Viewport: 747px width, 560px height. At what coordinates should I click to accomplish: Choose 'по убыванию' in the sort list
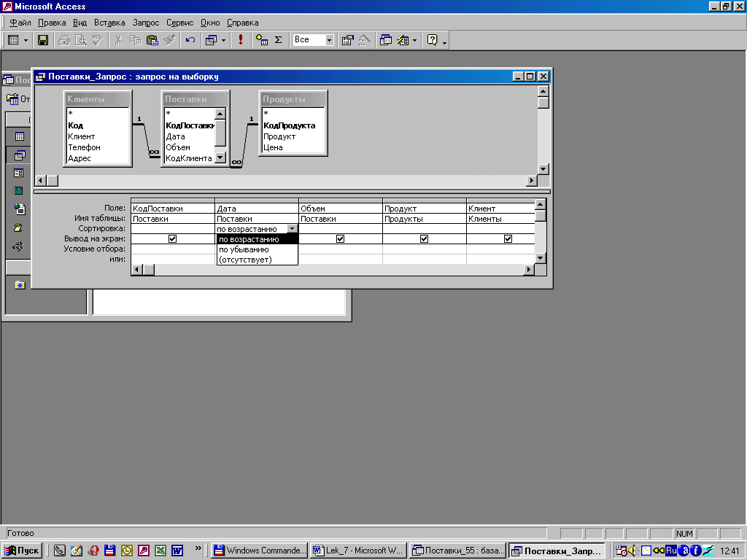[x=258, y=249]
